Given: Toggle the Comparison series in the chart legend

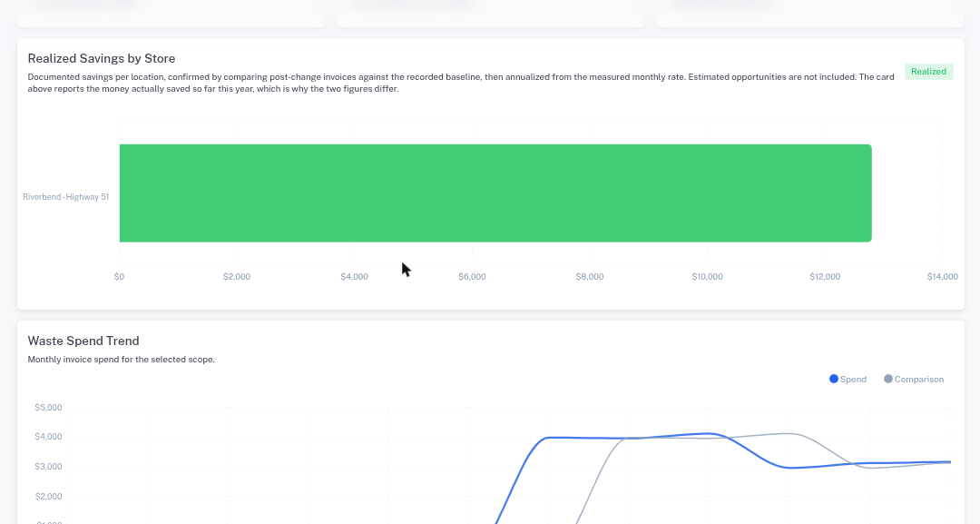Looking at the screenshot, I should [914, 379].
